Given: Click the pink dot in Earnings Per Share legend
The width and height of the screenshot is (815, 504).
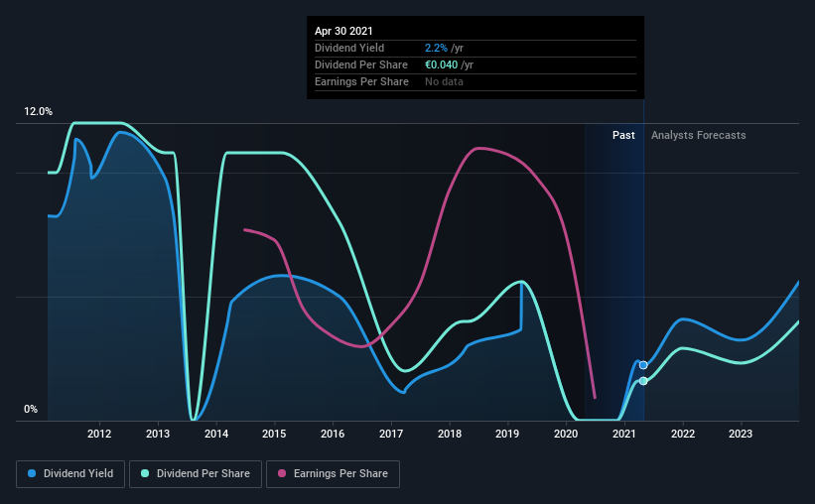Looking at the screenshot, I should click(282, 473).
